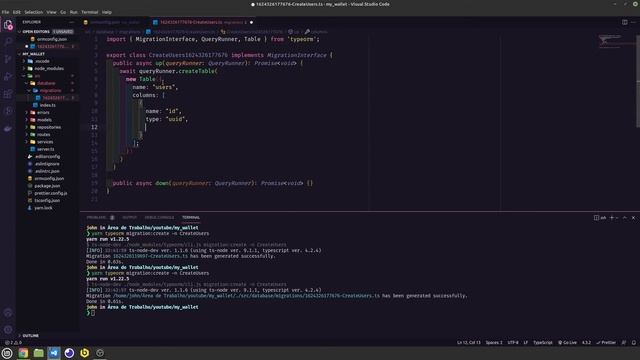Click Ln 12, Col cursor position indicator
640x360 pixels.
click(469, 342)
